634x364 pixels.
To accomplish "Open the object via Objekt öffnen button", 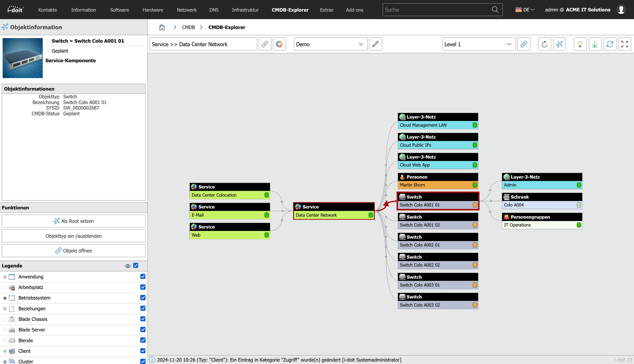I will pos(74,251).
